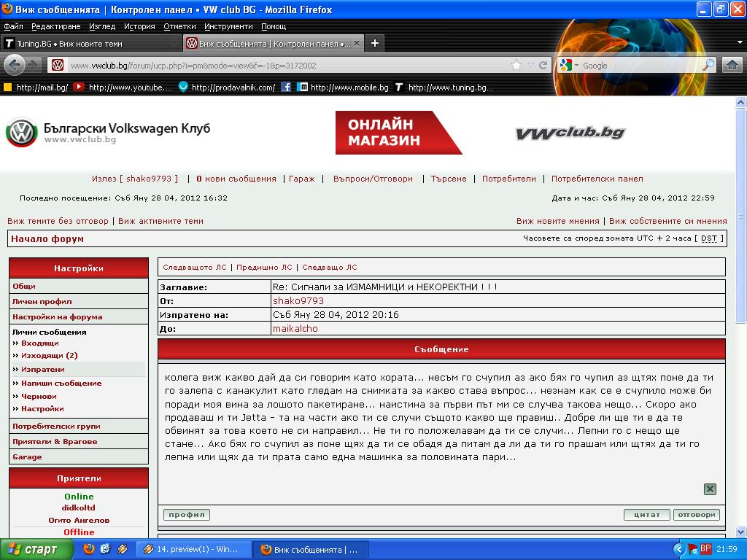This screenshot has width=747, height=560.
Task: Delete the message with the X icon
Action: [x=710, y=489]
